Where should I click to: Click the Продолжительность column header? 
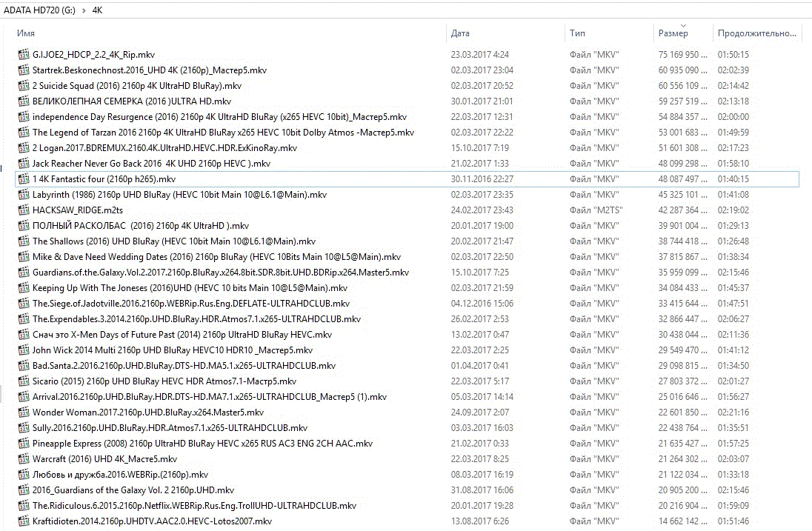point(756,33)
